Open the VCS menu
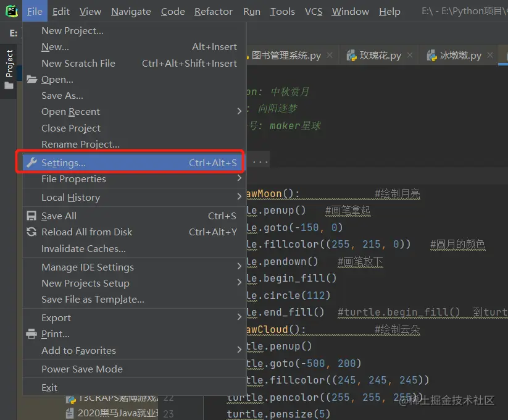 tap(314, 11)
